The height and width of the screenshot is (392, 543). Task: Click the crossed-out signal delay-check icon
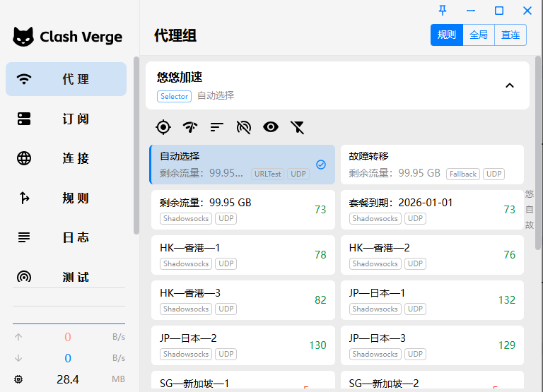coord(243,127)
